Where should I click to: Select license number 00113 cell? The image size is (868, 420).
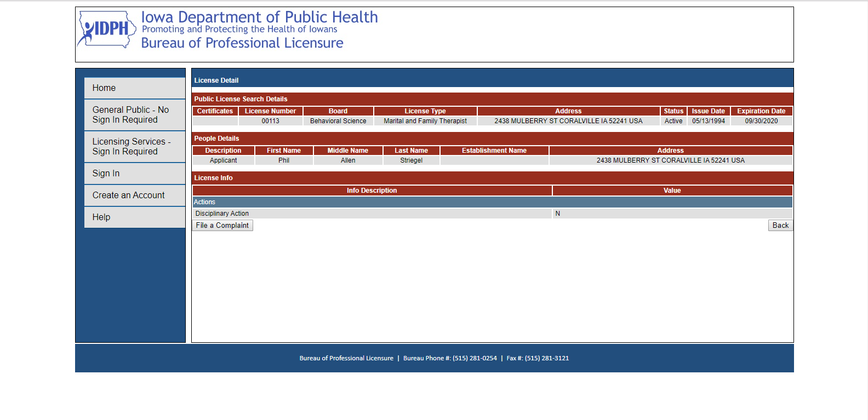[x=270, y=121]
